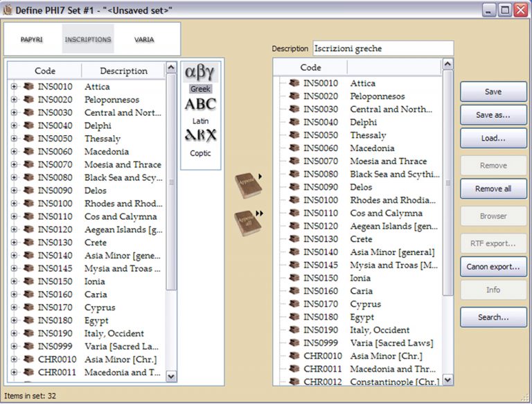Click left list scrollbar up arrow

pos(171,67)
